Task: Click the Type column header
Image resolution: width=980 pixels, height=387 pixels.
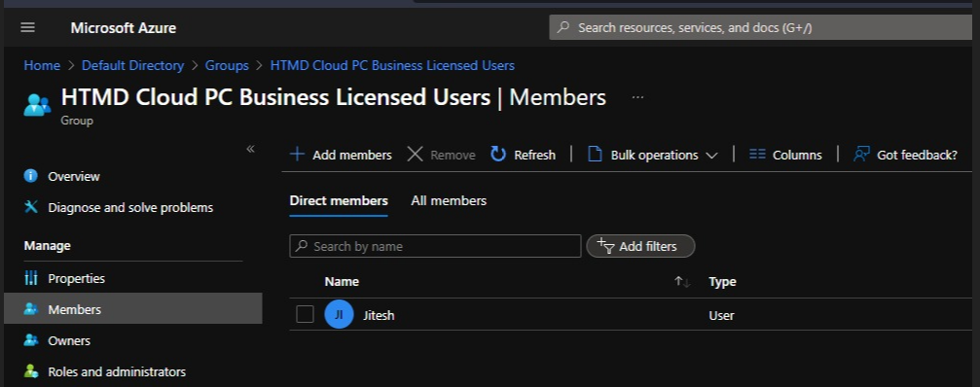Action: (x=722, y=282)
